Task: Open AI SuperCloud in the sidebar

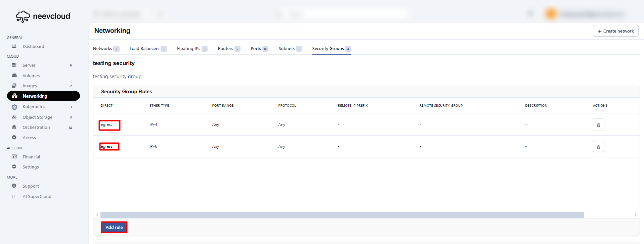Action: [37, 197]
